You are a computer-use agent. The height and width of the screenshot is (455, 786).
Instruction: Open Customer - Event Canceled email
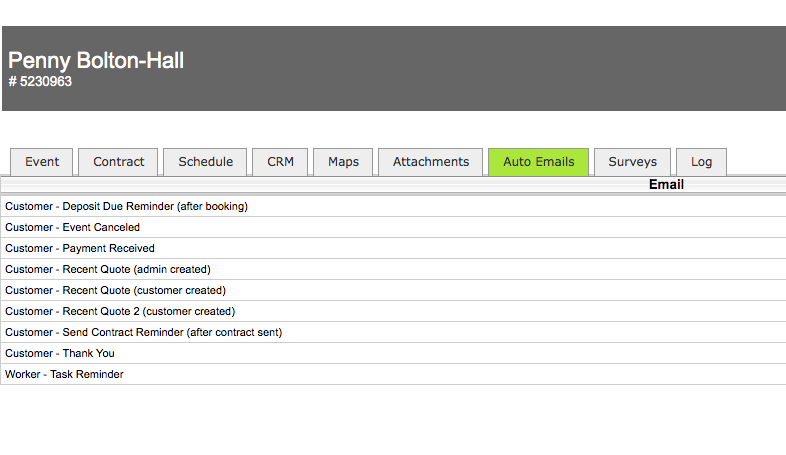click(x=72, y=228)
